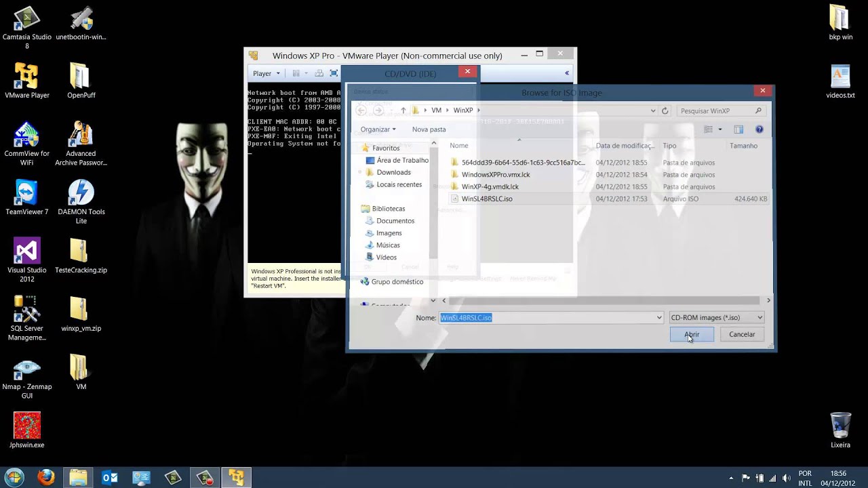This screenshot has height=488, width=868.
Task: Select Músicas in the navigation pane
Action: pos(382,245)
